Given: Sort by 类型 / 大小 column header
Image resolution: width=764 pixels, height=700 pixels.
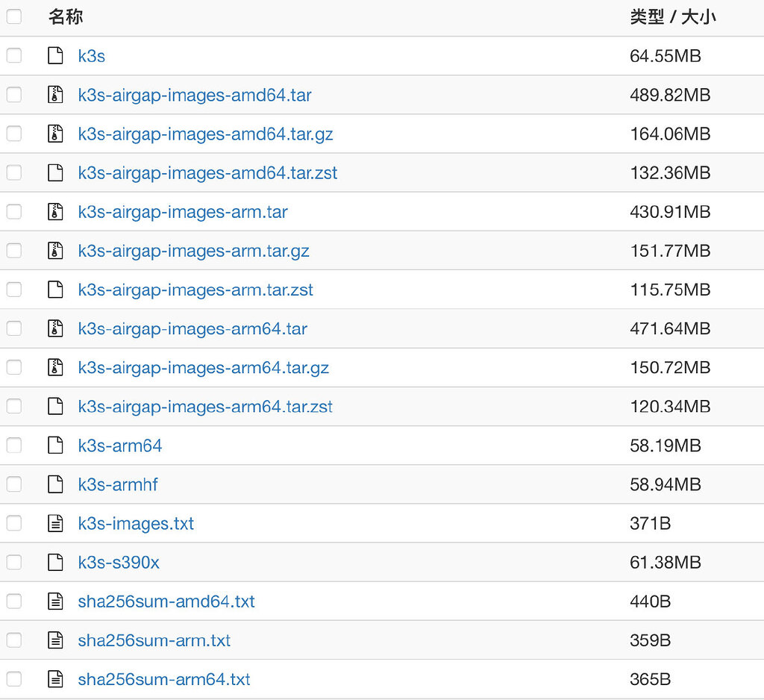Looking at the screenshot, I should (x=672, y=16).
